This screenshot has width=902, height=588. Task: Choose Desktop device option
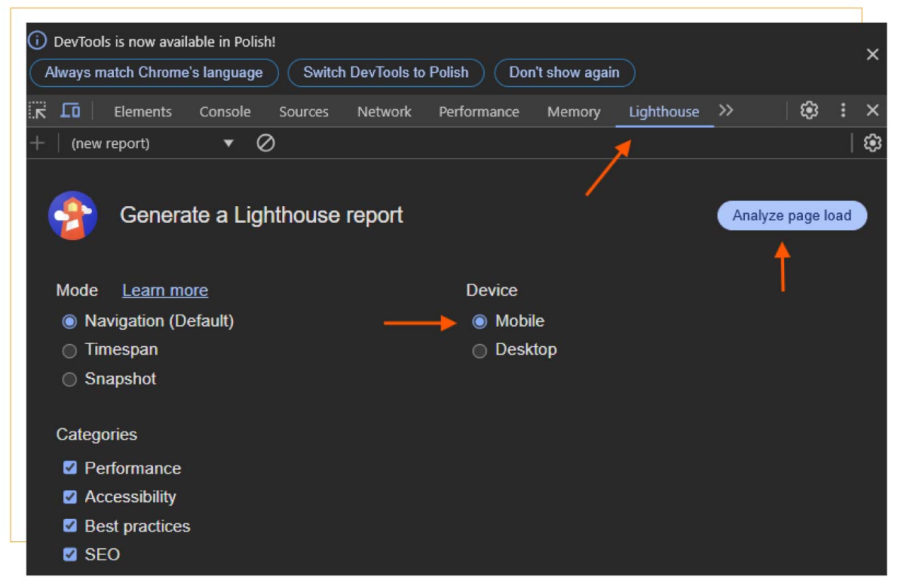click(479, 351)
